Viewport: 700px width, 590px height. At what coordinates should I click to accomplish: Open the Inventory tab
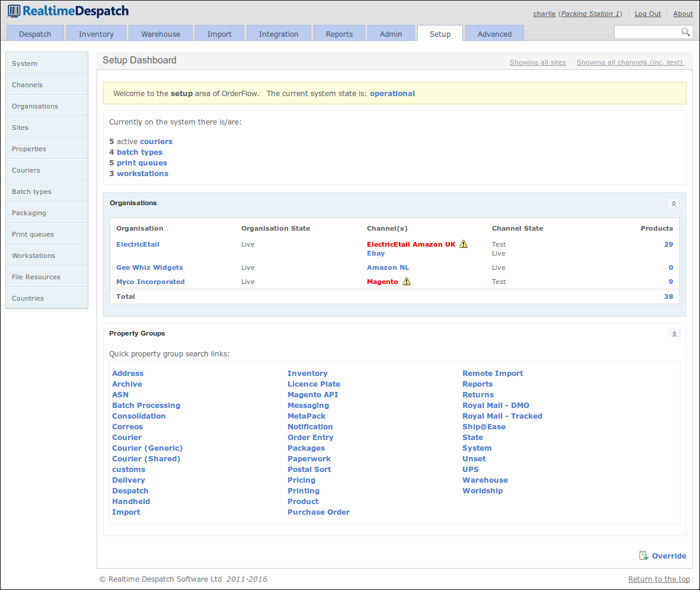coord(96,33)
